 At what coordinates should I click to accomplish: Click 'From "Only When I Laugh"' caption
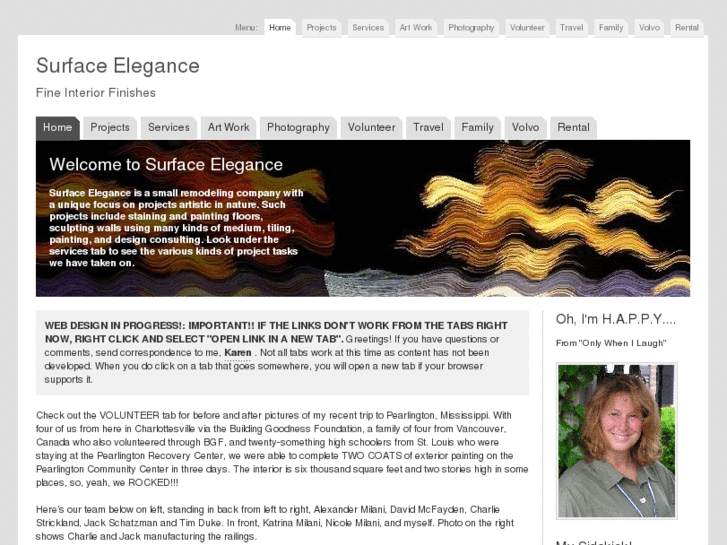click(x=611, y=343)
